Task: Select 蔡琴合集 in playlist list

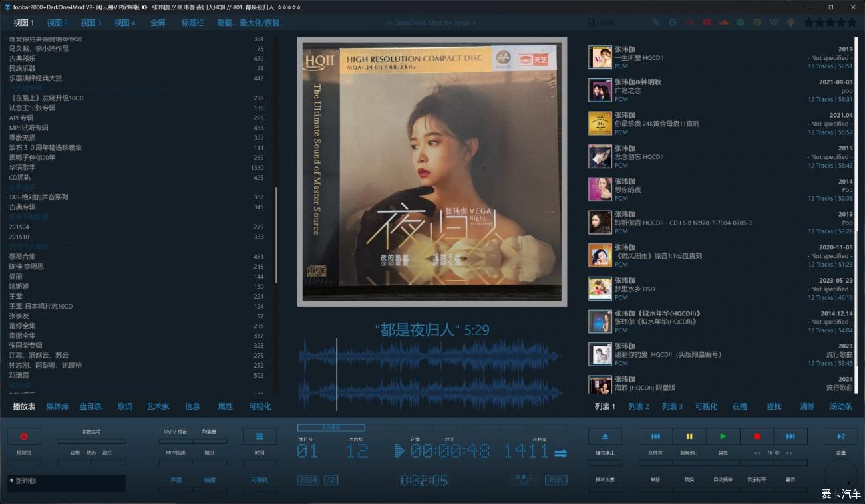Action: tap(136, 257)
